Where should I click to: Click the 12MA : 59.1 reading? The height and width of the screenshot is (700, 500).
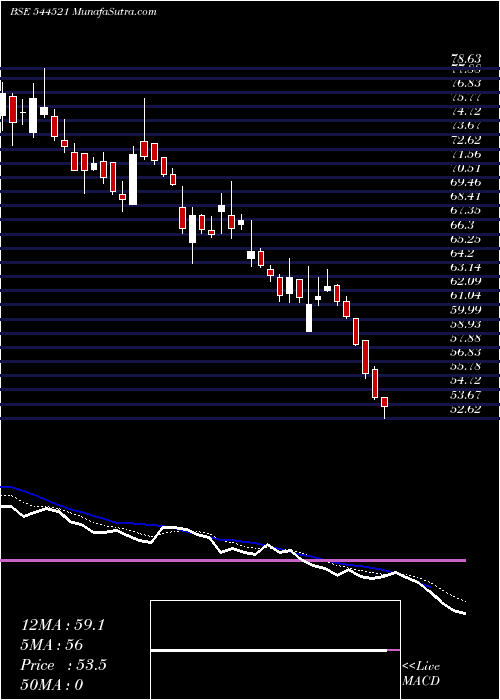(63, 625)
